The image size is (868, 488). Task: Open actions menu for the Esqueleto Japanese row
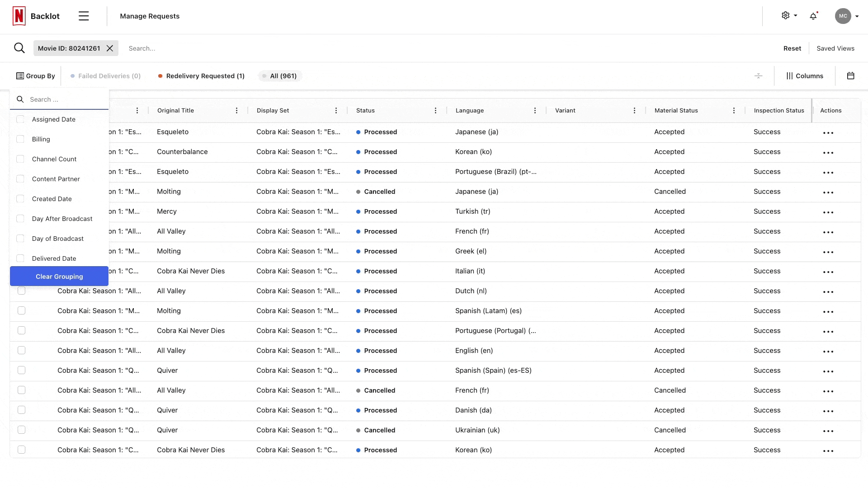pos(828,133)
